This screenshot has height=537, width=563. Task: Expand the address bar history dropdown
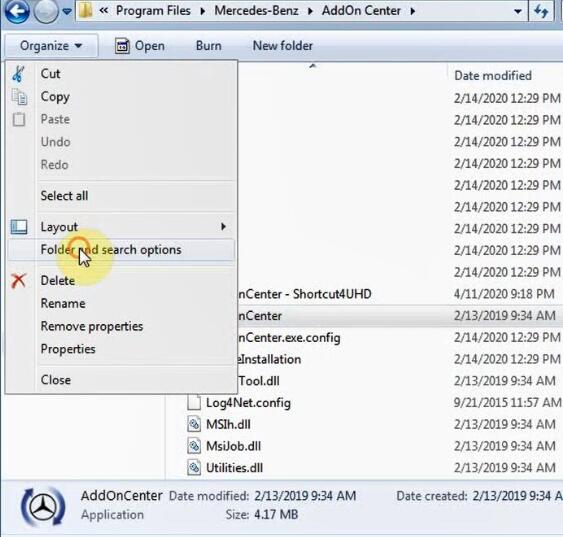click(517, 11)
